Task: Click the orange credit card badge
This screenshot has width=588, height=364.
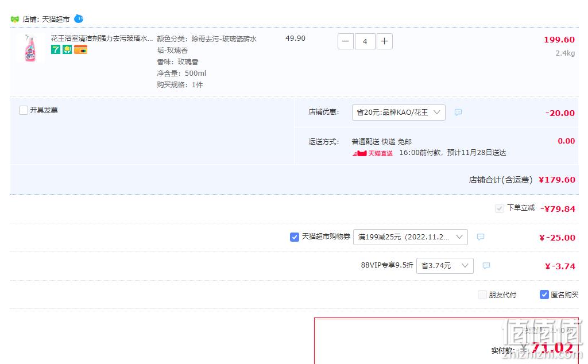Action: pos(80,49)
